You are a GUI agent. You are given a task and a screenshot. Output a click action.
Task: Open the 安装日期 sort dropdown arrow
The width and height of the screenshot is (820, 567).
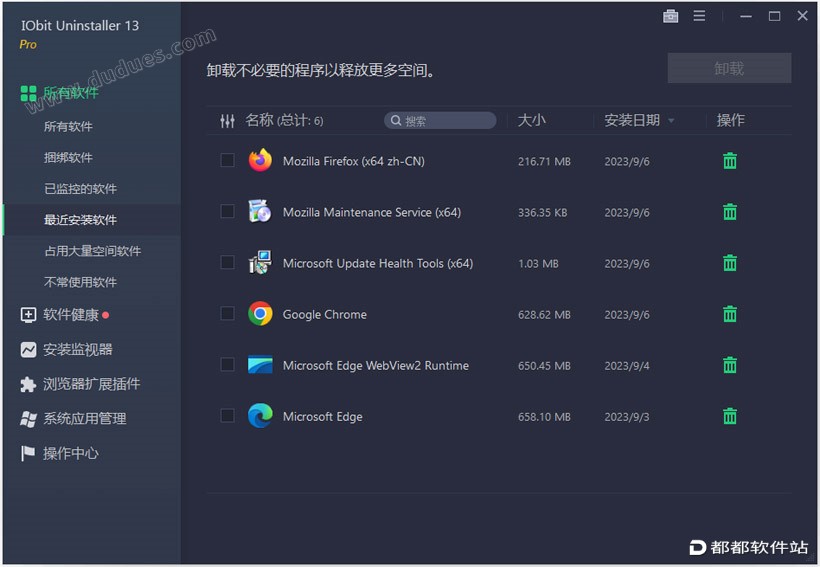click(x=671, y=121)
